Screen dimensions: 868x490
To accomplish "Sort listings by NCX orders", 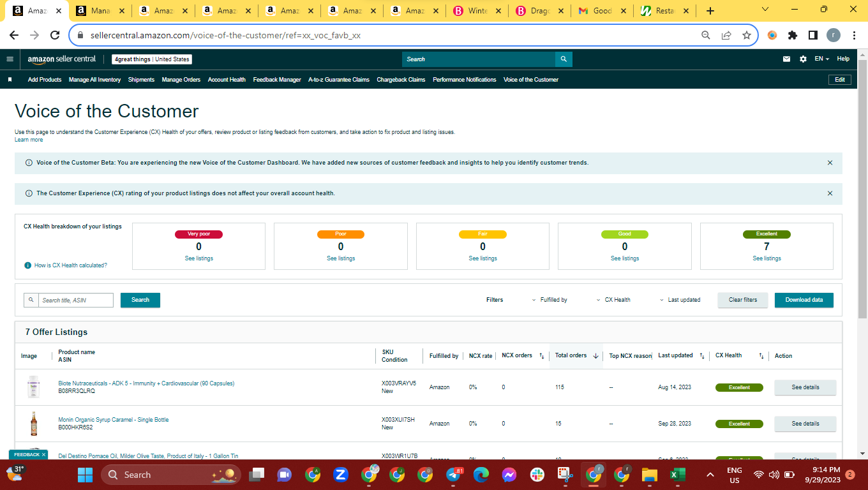I will (x=541, y=356).
